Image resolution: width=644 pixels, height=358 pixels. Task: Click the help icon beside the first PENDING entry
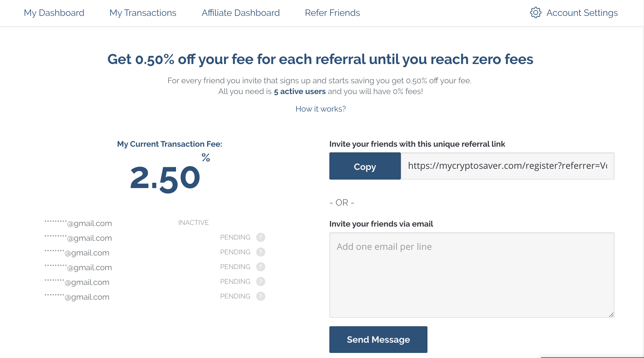click(x=260, y=237)
